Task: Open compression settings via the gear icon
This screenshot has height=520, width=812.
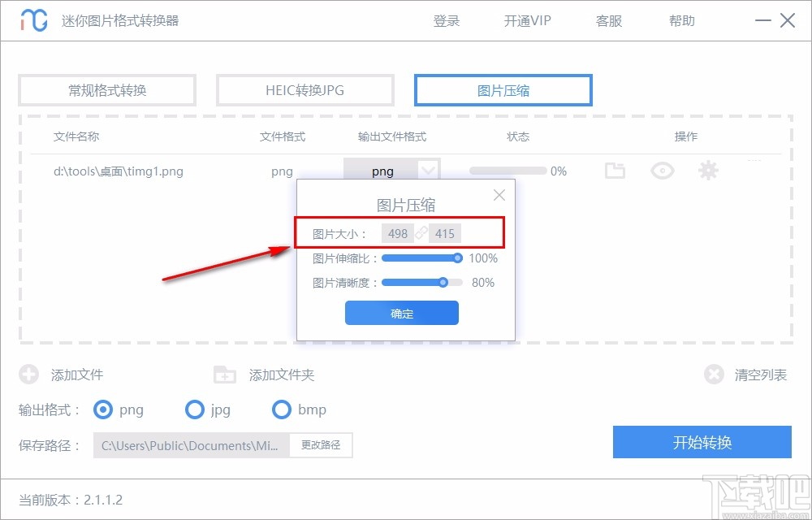Action: [x=708, y=171]
